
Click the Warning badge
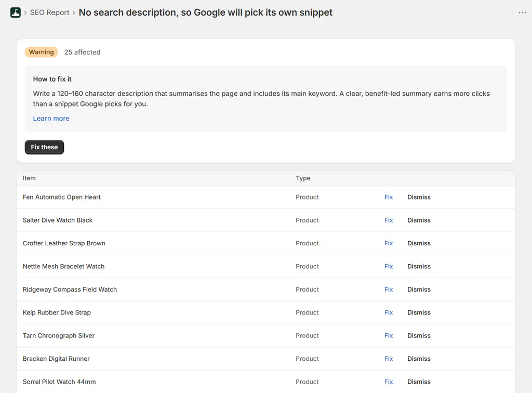(42, 53)
